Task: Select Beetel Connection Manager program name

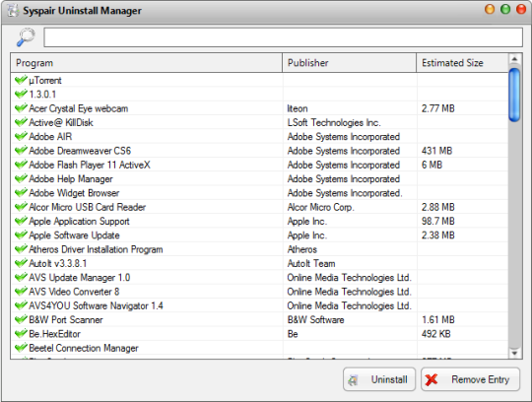Action: (84, 348)
